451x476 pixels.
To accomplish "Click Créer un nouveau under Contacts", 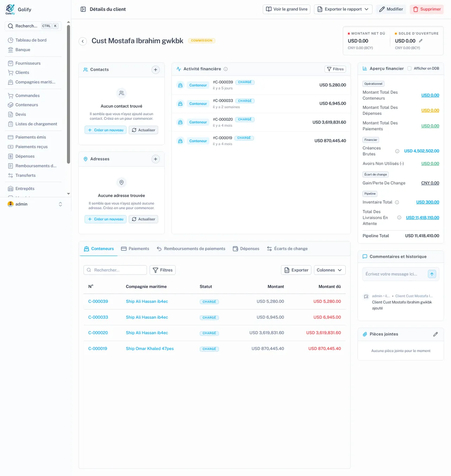I will click(x=105, y=130).
